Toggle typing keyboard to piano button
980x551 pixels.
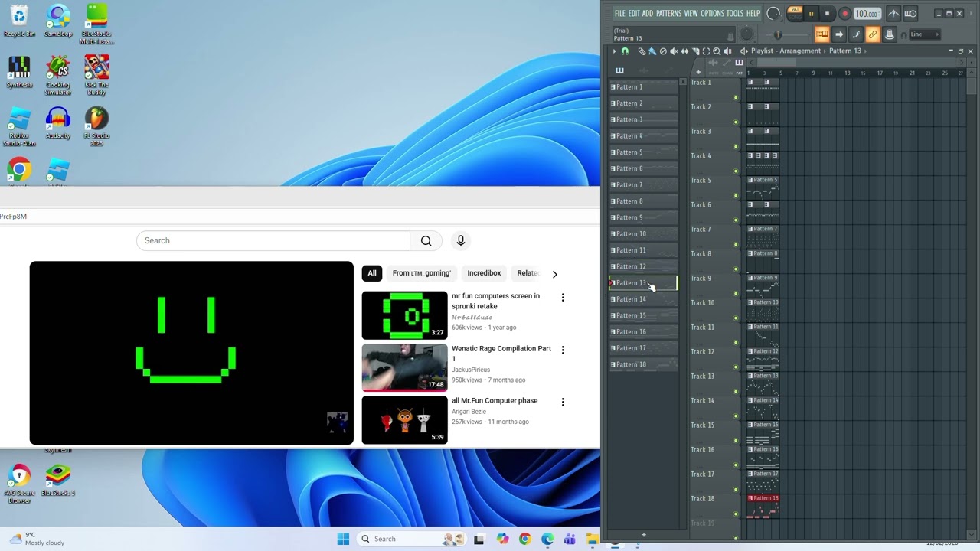pyautogui.click(x=822, y=34)
